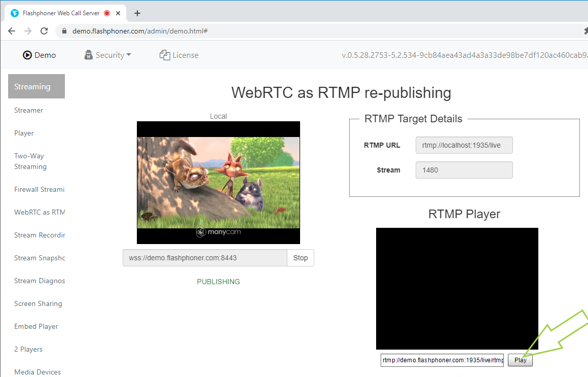The height and width of the screenshot is (377, 588).
Task: Click the browser back arrow
Action: point(12,31)
